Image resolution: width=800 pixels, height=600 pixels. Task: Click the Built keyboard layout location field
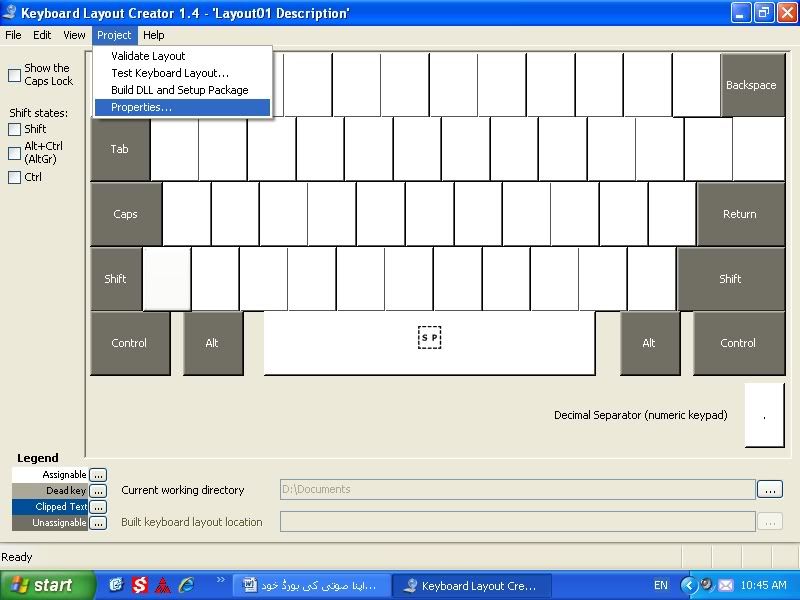click(517, 522)
